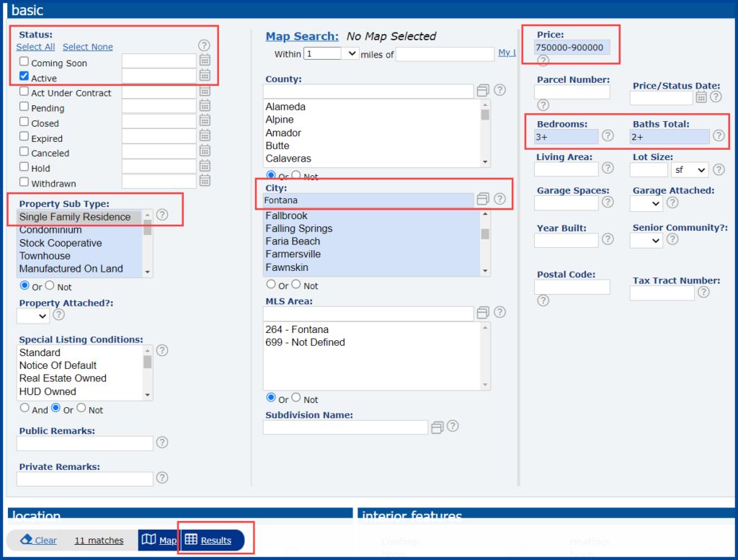Click the Map Search link

coord(302,36)
